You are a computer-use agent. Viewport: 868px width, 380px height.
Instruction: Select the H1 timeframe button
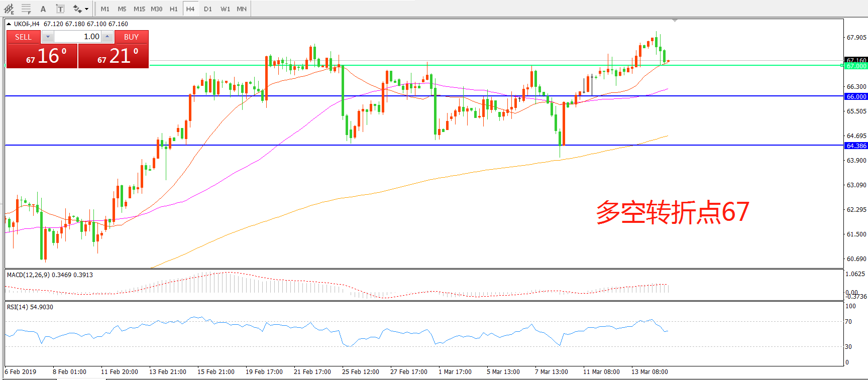pyautogui.click(x=173, y=9)
